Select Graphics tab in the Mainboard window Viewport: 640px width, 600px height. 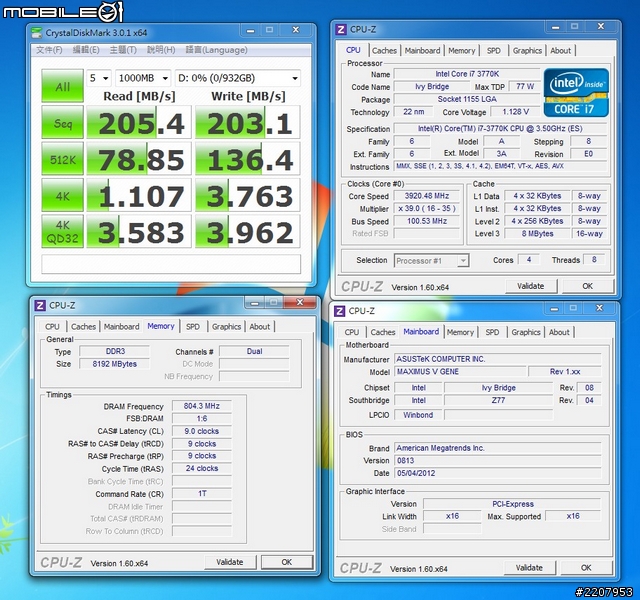click(x=526, y=332)
